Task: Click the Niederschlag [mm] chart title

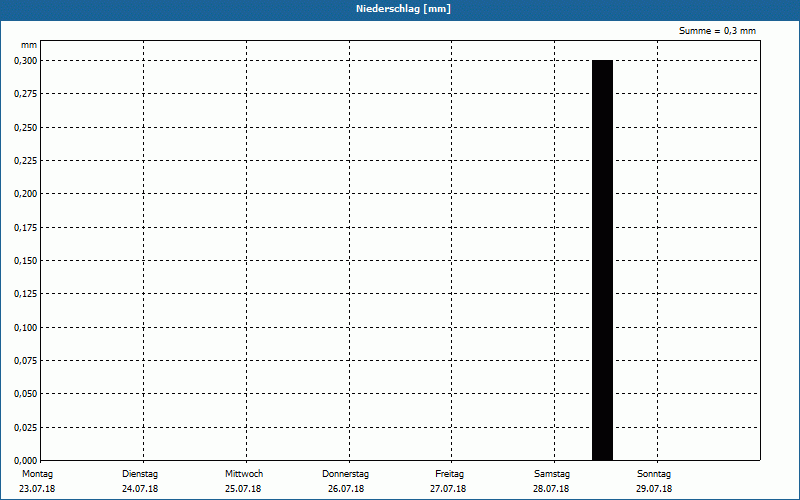Action: click(x=403, y=9)
